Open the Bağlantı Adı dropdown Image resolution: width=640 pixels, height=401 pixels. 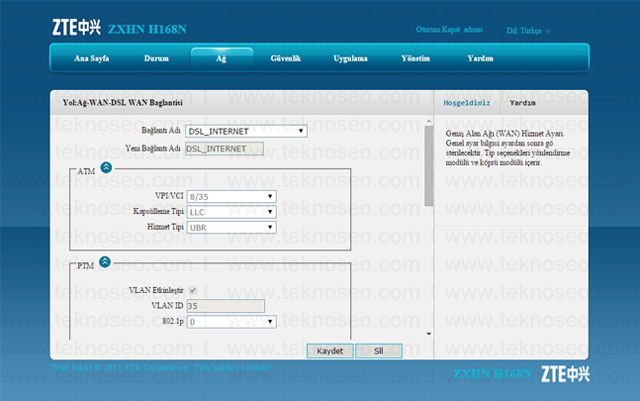tap(246, 131)
